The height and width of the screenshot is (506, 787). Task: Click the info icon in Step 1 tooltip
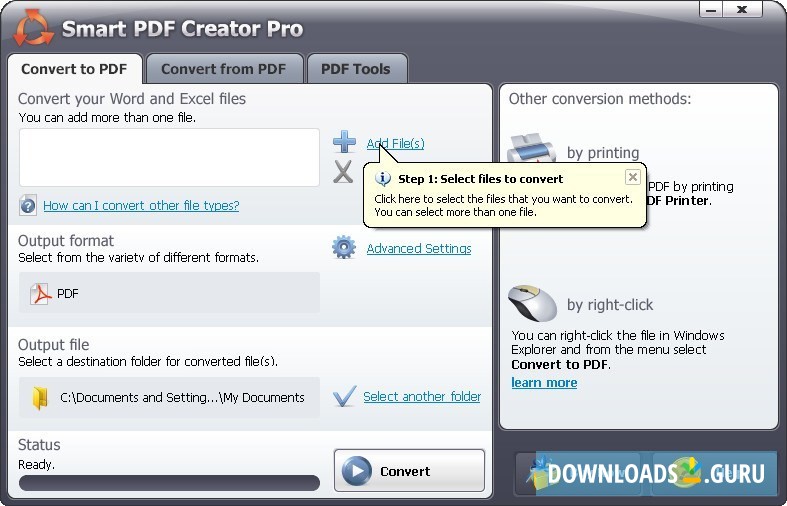tap(383, 179)
